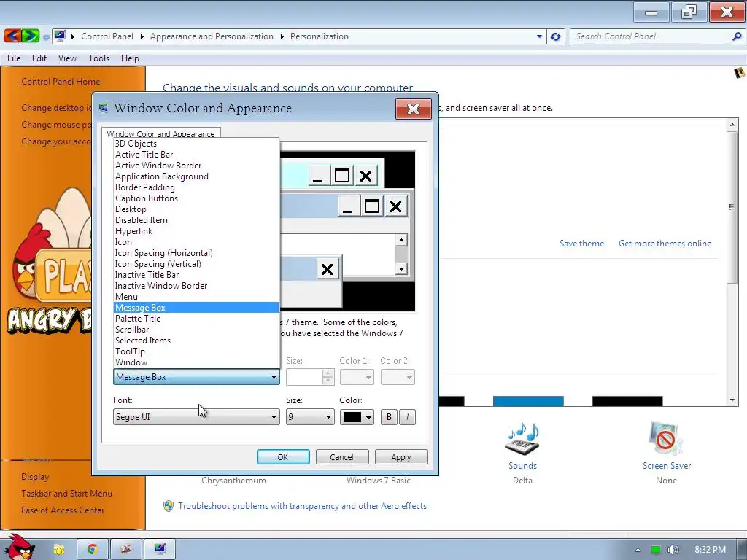The width and height of the screenshot is (747, 560).
Task: Click the forward navigation arrow
Action: [x=31, y=36]
